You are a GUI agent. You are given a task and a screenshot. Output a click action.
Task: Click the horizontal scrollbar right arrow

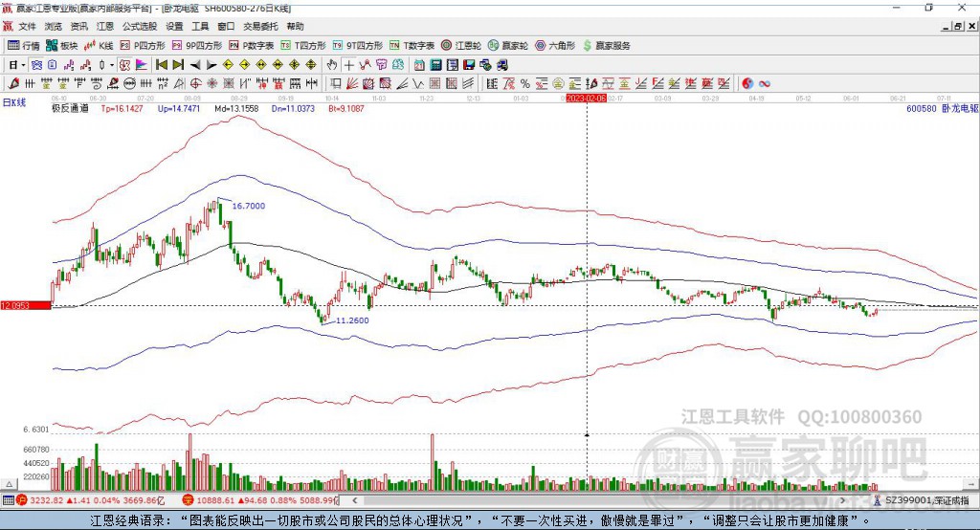(x=842, y=500)
